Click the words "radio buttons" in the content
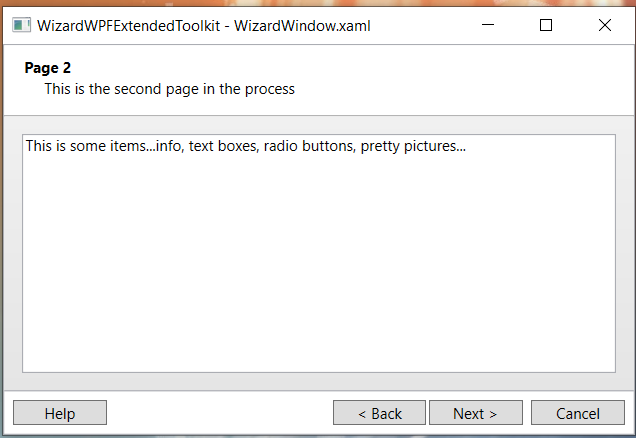636x438 pixels. tap(311, 146)
